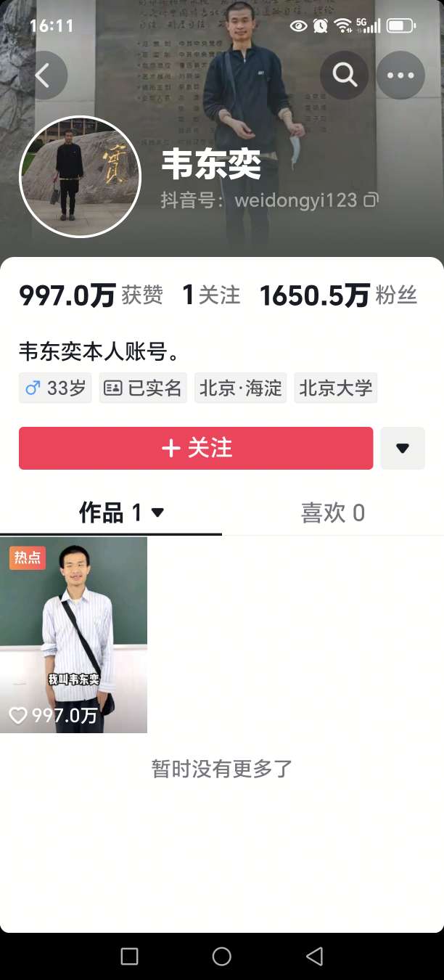Open the three-dots more options menu
This screenshot has width=444, height=980.
(x=400, y=75)
